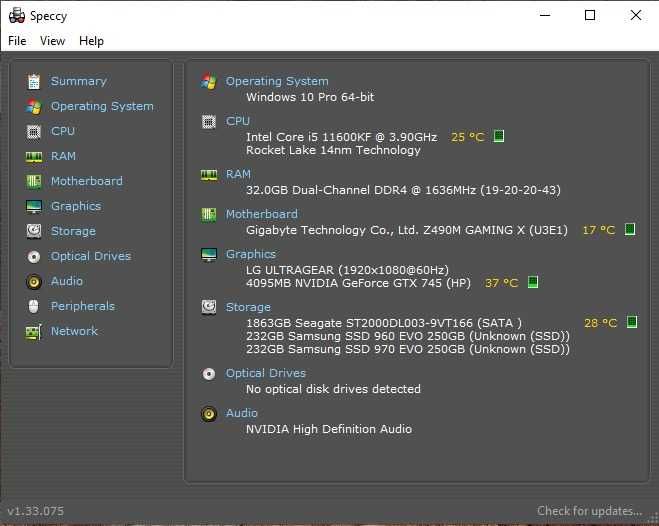Open the Graphics sidebar section

coord(76,206)
